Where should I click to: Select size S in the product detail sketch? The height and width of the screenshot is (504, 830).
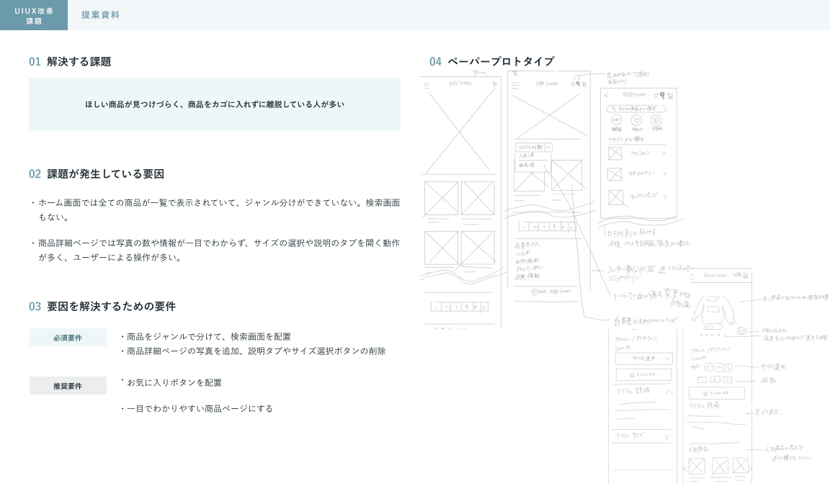[x=708, y=367]
